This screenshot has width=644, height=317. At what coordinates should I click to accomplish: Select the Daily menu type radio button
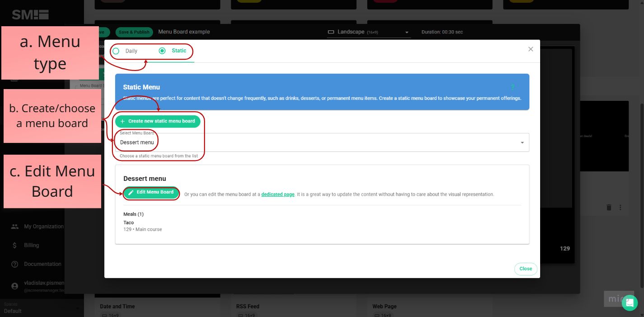click(x=116, y=51)
